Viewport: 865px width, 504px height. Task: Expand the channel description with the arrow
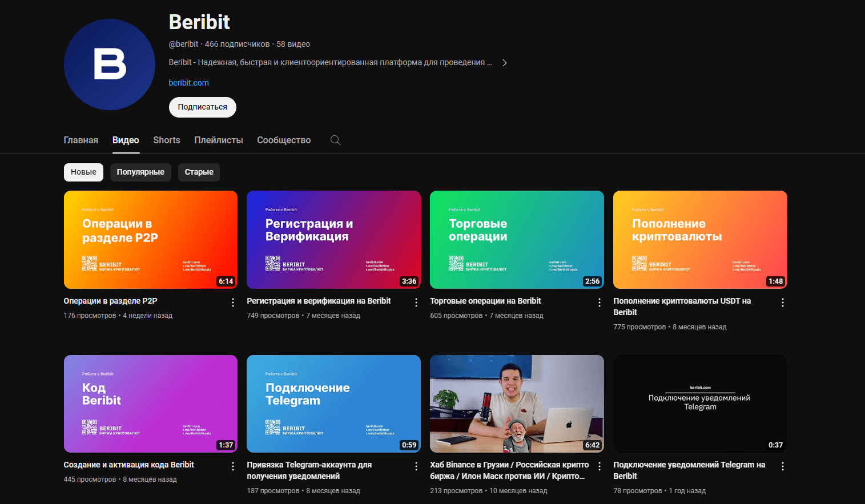(x=505, y=63)
